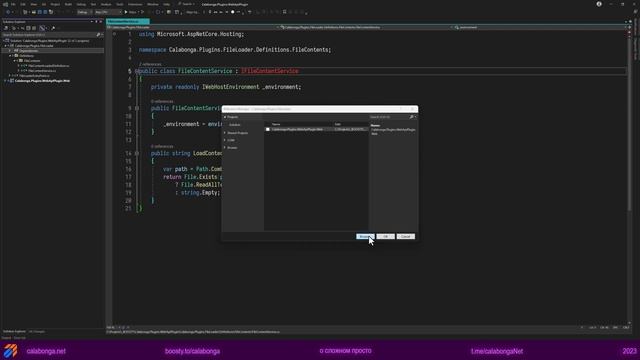Open the Build menu

[68, 4]
